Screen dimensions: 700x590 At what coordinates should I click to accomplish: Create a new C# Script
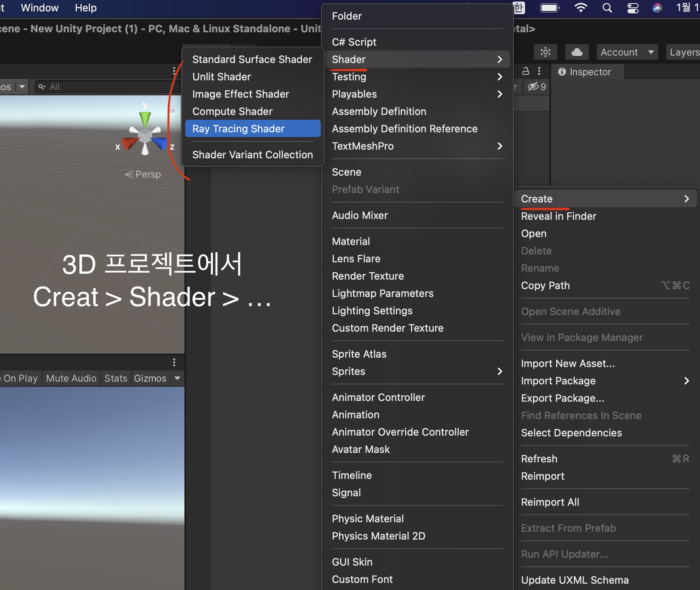417,42
